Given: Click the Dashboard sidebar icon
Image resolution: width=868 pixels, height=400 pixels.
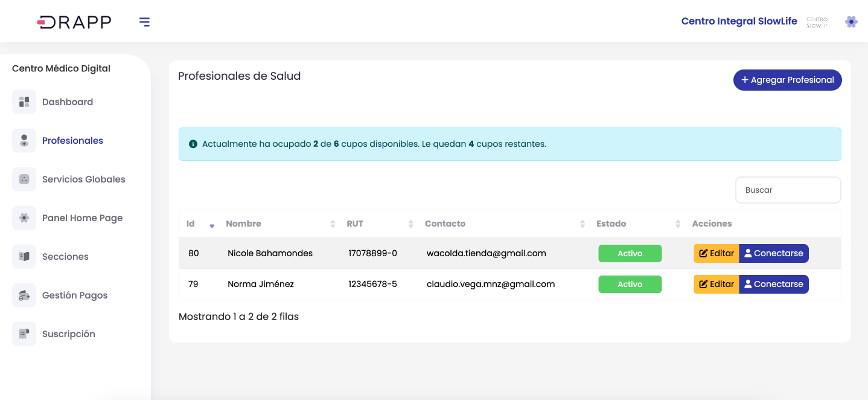Looking at the screenshot, I should (24, 102).
